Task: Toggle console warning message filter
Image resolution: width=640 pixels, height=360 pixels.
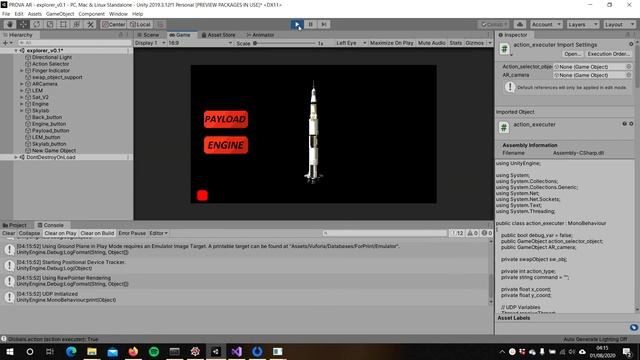Action: [x=472, y=233]
